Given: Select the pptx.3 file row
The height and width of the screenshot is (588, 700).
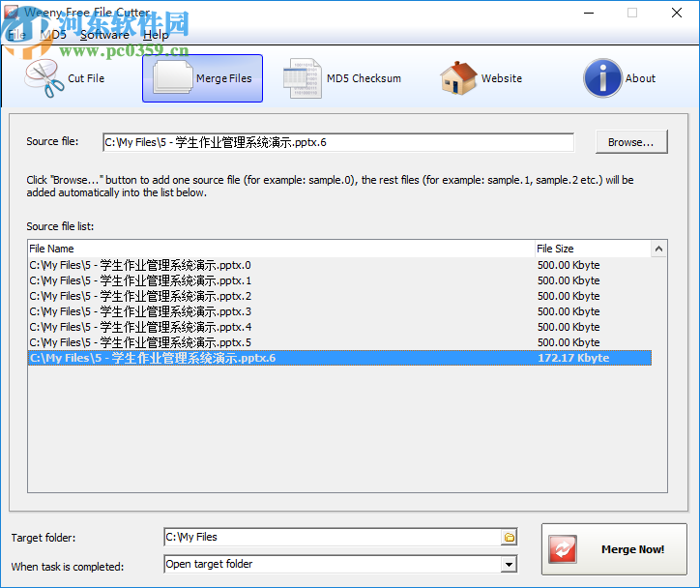Looking at the screenshot, I should [339, 311].
